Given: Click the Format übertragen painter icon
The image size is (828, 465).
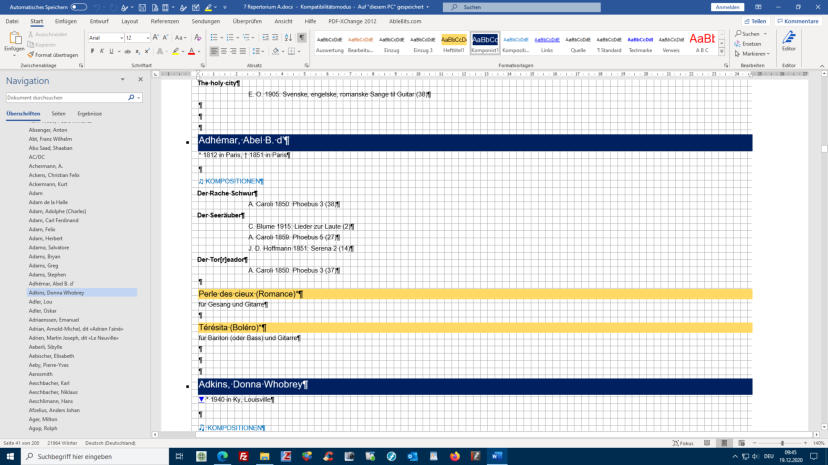Looking at the screenshot, I should 32,55.
